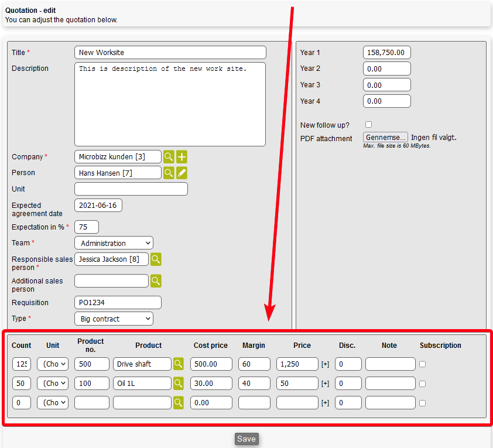This screenshot has height=448, width=493.
Task: Click the Company search magnifier icon
Action: 169,157
